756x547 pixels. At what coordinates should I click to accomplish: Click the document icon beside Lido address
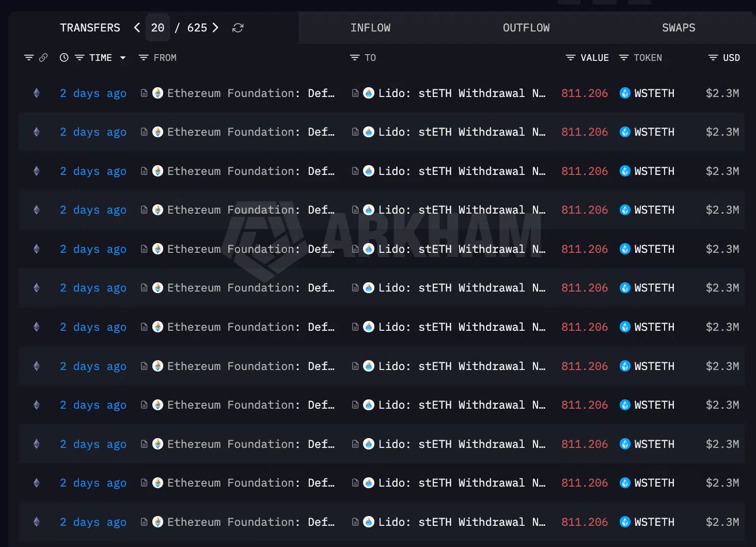tap(355, 93)
